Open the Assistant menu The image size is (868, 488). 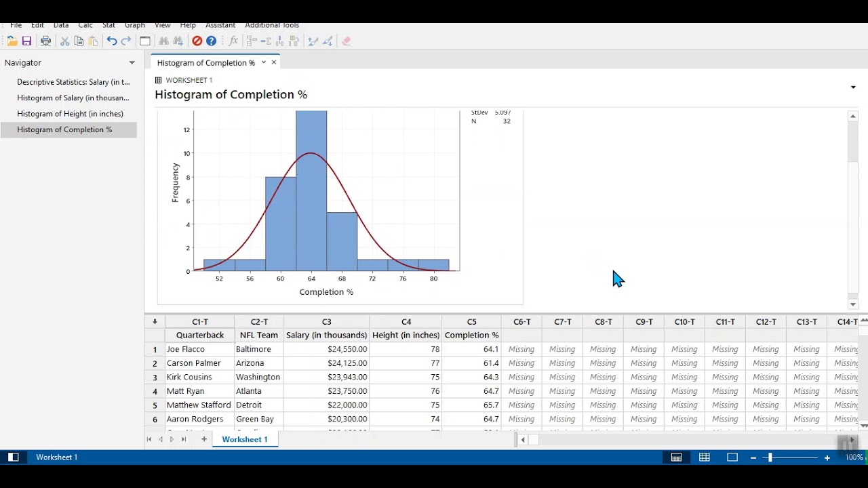[x=220, y=25]
